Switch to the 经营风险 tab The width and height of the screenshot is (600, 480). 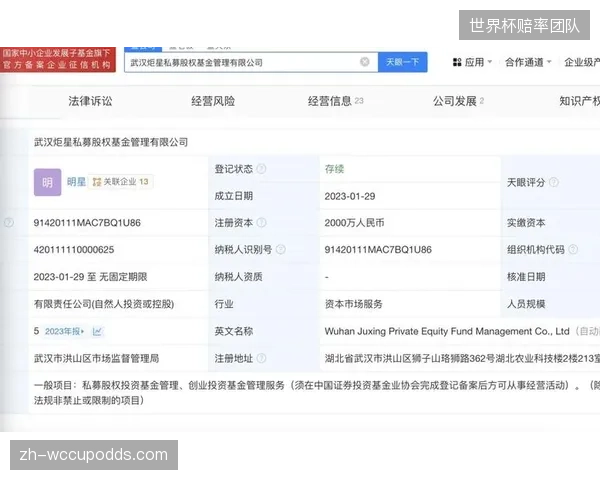tap(213, 101)
